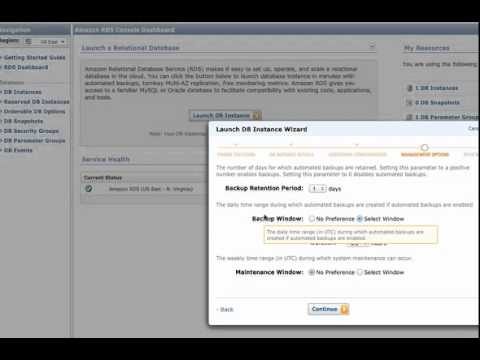Screen dimensions: 480x360
Task: Click the DB Instances icon in My Resources
Action: (x=410, y=88)
